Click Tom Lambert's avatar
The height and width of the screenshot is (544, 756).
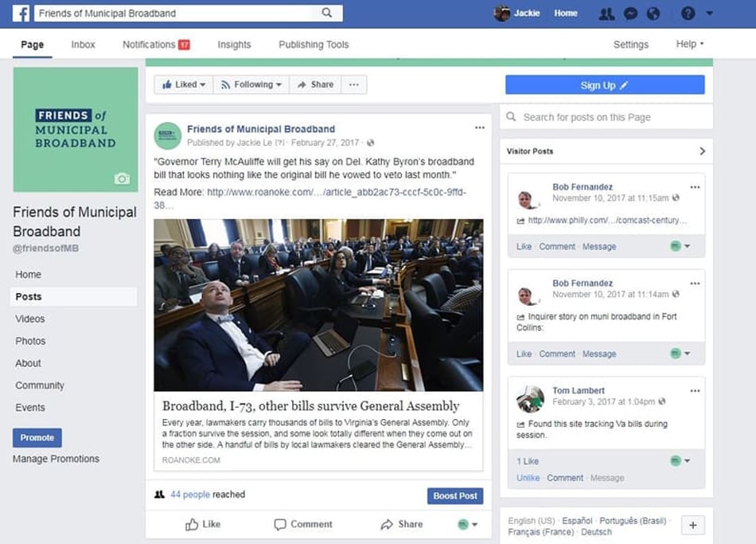point(530,399)
